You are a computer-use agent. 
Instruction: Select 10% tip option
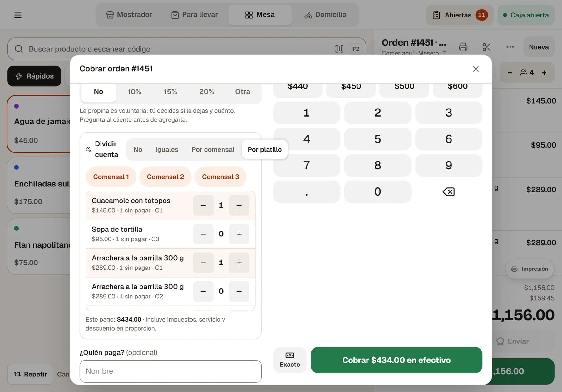134,92
